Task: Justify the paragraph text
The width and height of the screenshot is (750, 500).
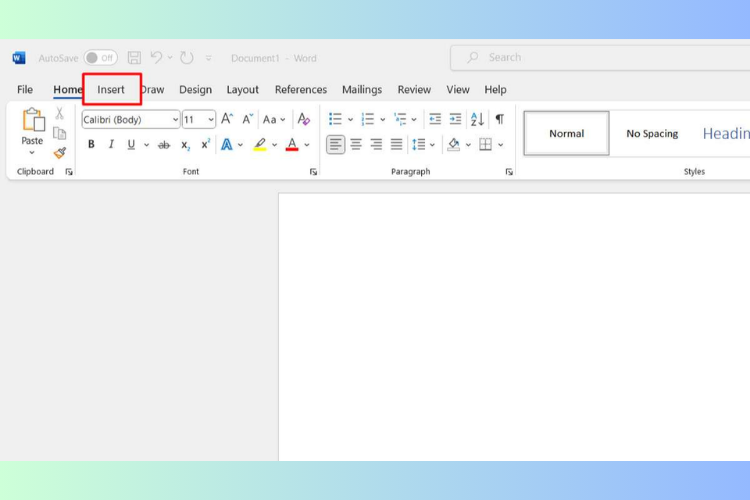Action: click(397, 144)
